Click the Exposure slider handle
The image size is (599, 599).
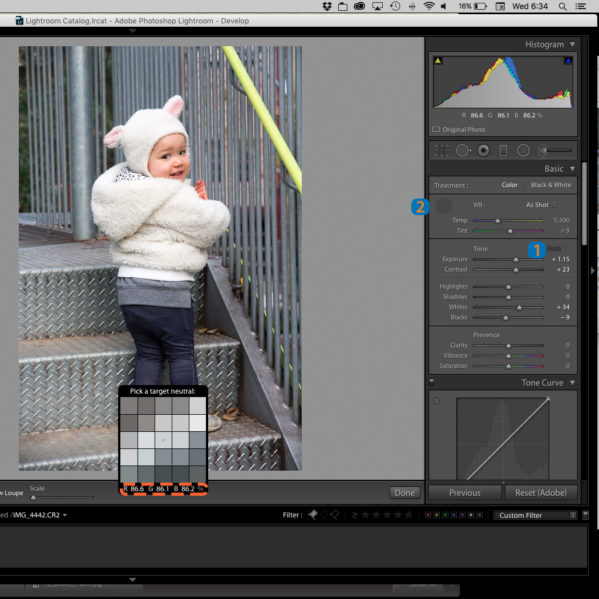(x=516, y=260)
